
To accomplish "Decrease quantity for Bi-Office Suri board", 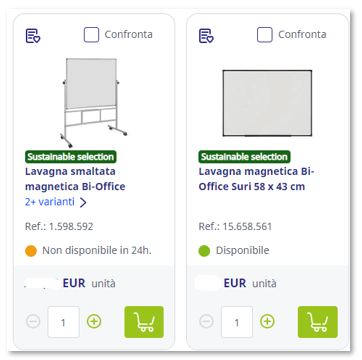I will point(206,322).
